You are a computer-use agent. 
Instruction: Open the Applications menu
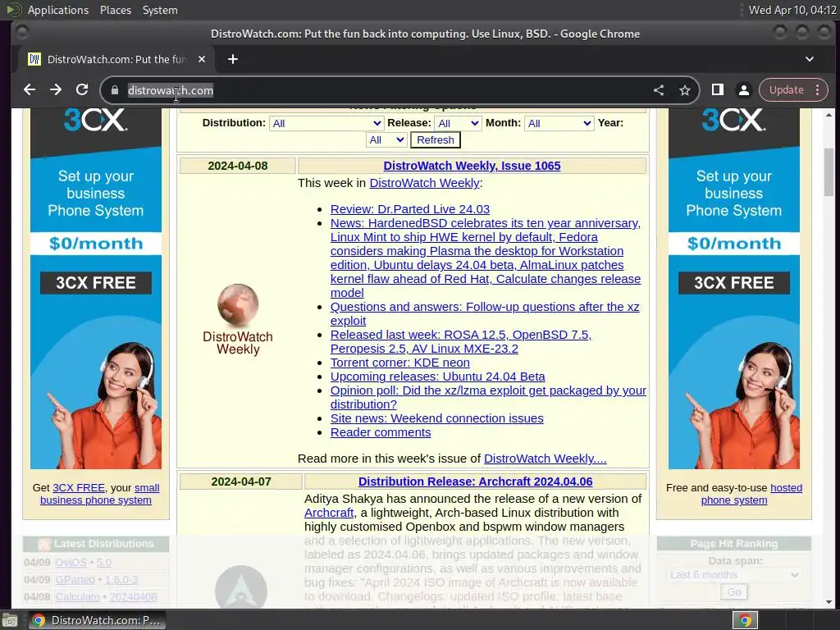tap(58, 10)
